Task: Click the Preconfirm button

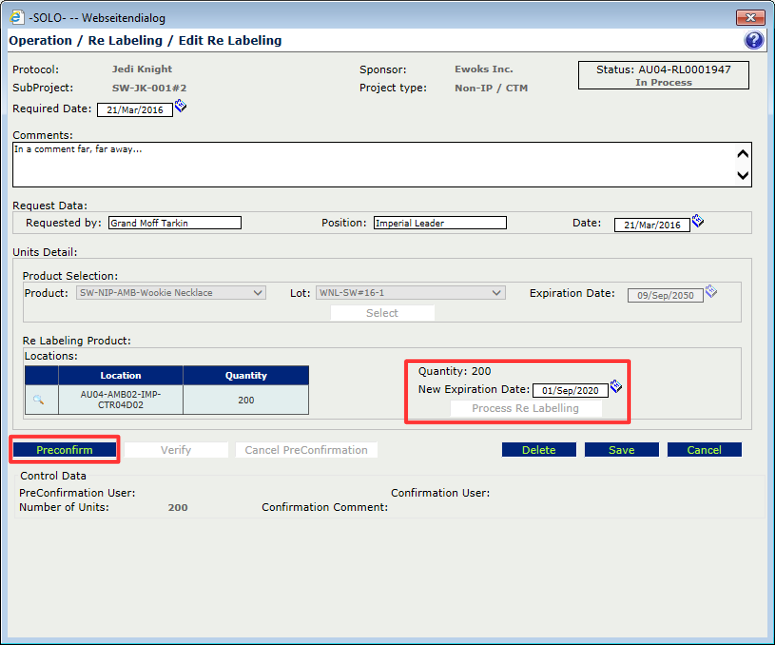Action: pos(65,450)
